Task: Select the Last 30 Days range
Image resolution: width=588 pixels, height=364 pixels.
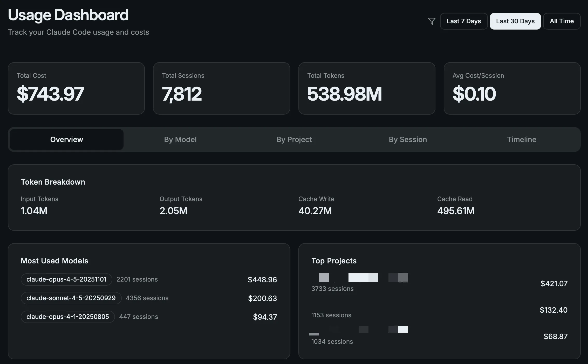Action: 515,21
